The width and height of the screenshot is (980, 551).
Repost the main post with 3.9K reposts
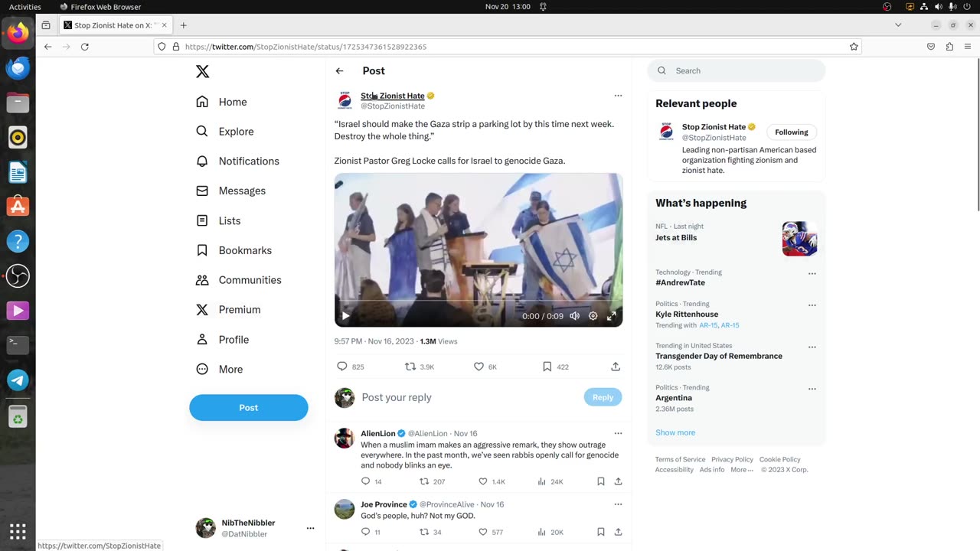click(410, 367)
